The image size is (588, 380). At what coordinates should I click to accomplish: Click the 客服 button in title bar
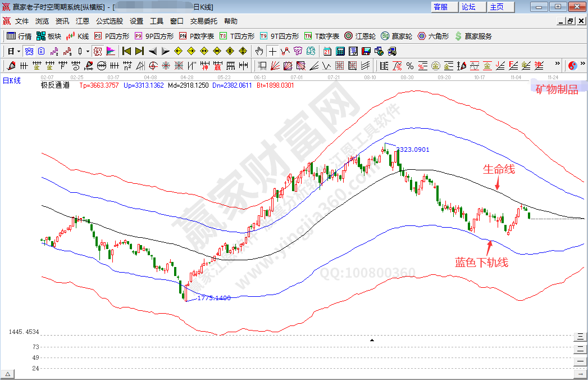(441, 7)
